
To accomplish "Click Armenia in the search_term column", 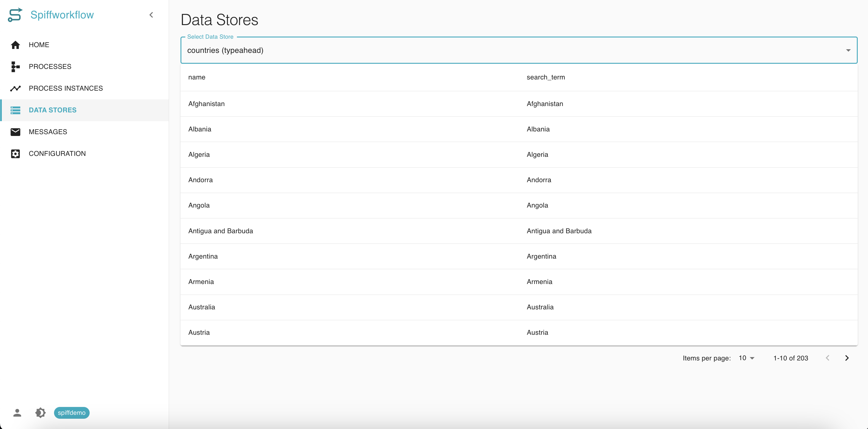I will pos(539,282).
